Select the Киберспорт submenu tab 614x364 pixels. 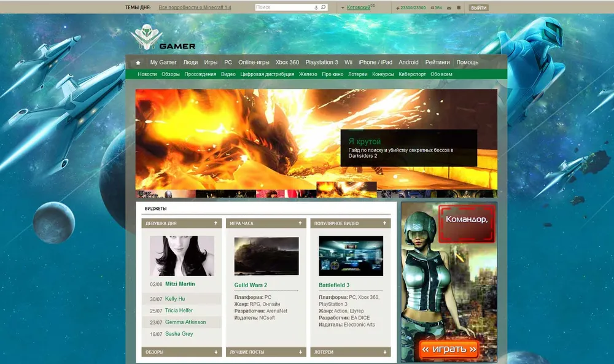(x=412, y=74)
